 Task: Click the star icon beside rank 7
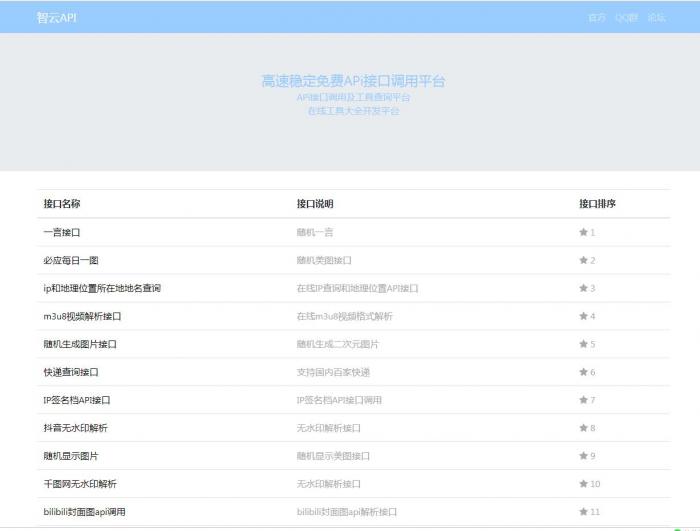click(x=583, y=400)
